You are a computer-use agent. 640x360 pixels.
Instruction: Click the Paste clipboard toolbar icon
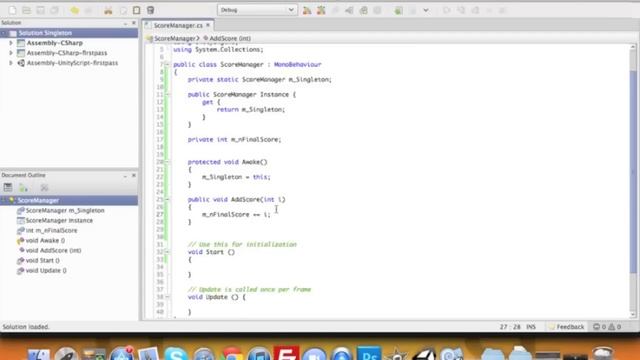pyautogui.click(x=137, y=10)
